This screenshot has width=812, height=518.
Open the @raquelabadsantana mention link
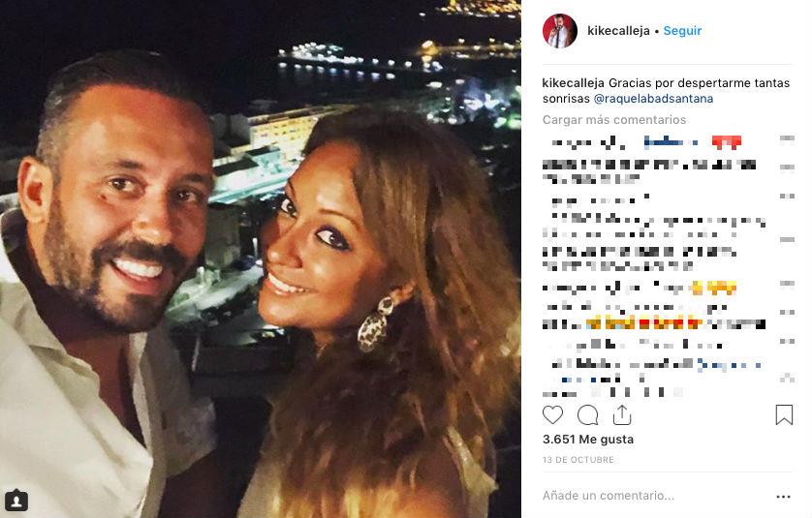click(x=653, y=99)
